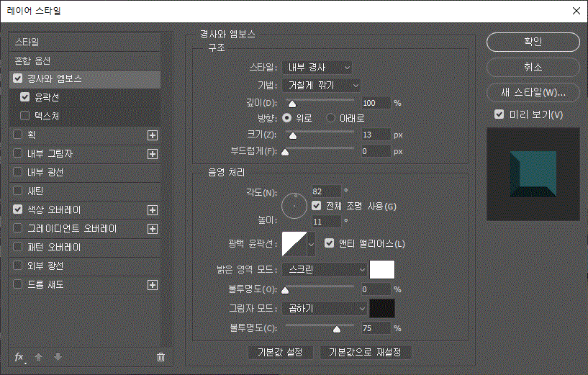Click the 부드럽게 value field showing 0
Viewport: 588px width, 375px height.
376,151
